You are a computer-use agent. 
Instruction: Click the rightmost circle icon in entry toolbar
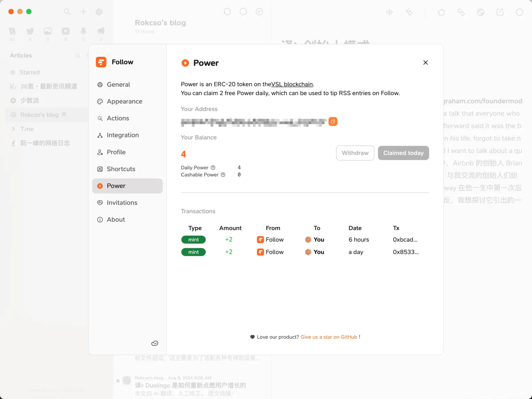[520, 12]
